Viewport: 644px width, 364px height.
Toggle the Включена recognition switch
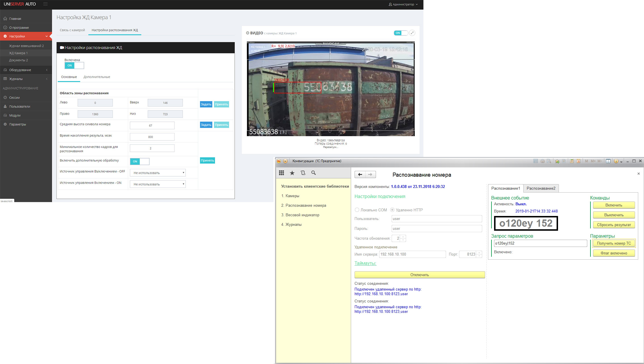pos(74,65)
